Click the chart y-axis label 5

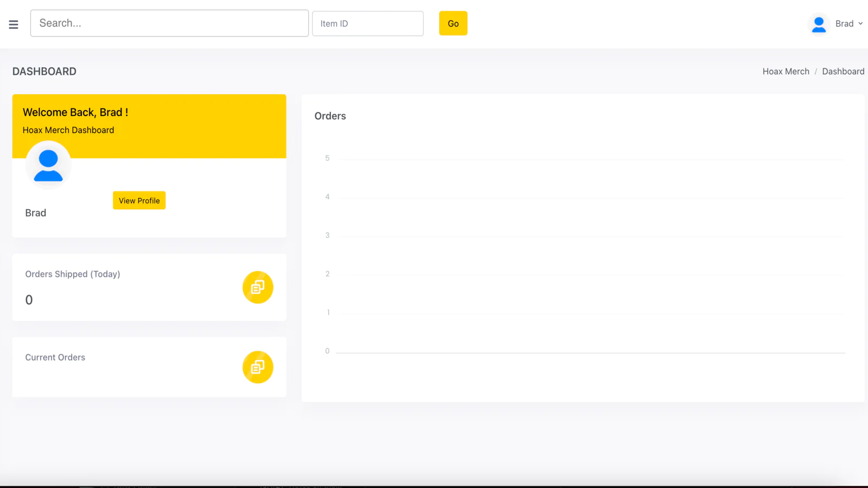[327, 158]
